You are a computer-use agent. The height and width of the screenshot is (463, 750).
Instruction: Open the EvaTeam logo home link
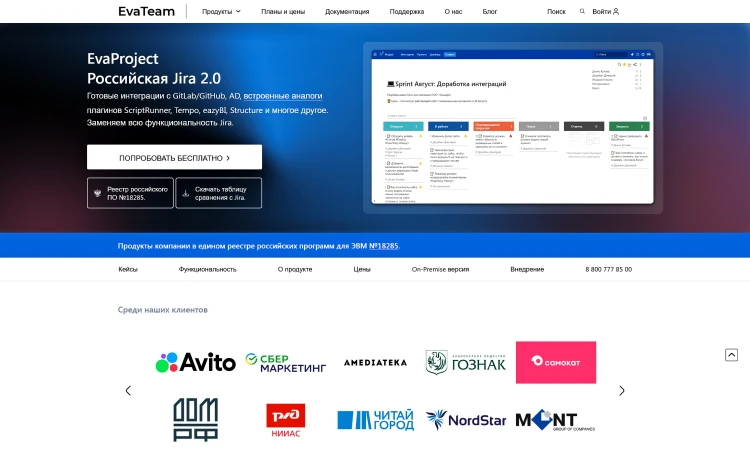pyautogui.click(x=146, y=11)
